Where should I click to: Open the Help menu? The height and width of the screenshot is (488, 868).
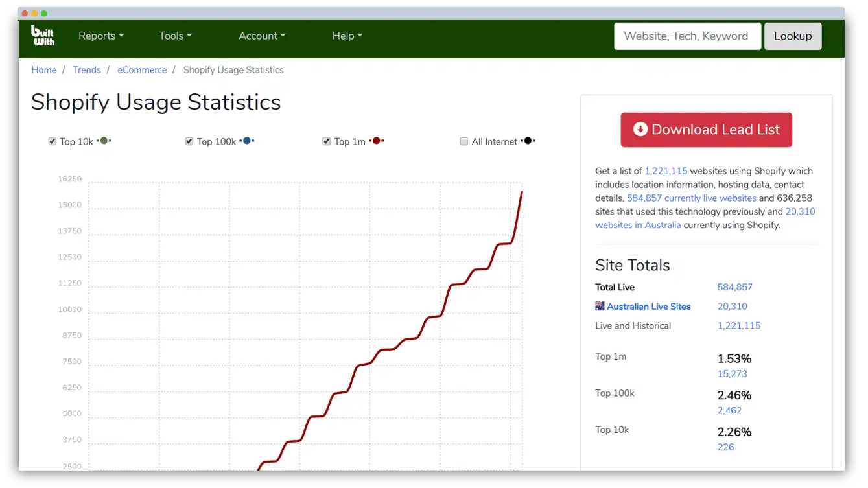[347, 36]
